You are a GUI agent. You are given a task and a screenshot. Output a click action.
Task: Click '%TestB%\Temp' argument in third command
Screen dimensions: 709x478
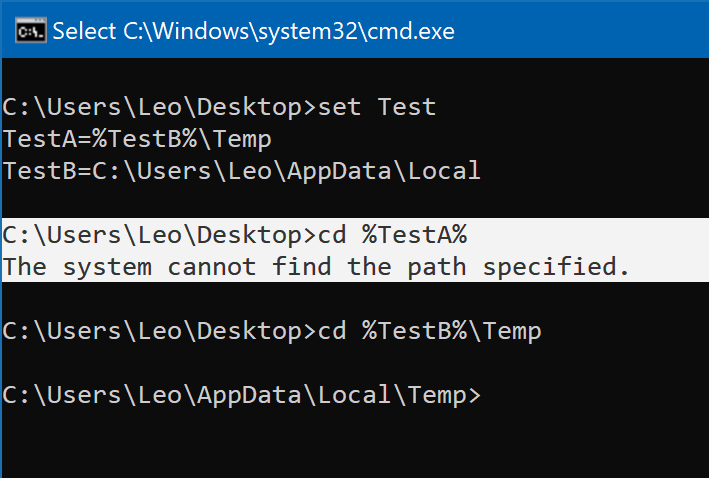[x=452, y=331]
